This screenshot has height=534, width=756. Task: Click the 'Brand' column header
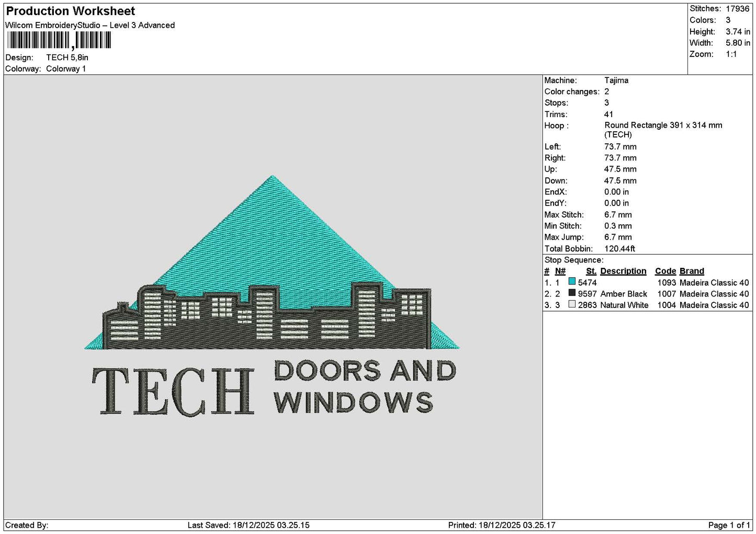click(692, 271)
